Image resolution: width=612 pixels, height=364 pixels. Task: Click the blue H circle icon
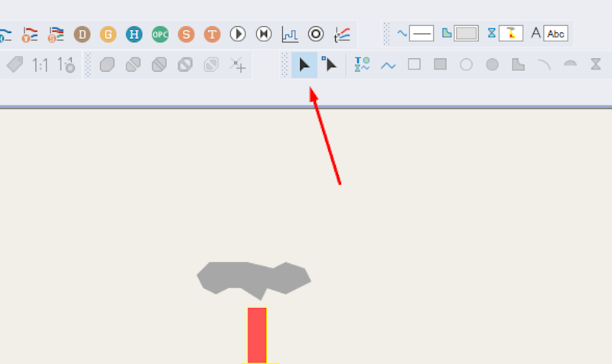click(134, 34)
